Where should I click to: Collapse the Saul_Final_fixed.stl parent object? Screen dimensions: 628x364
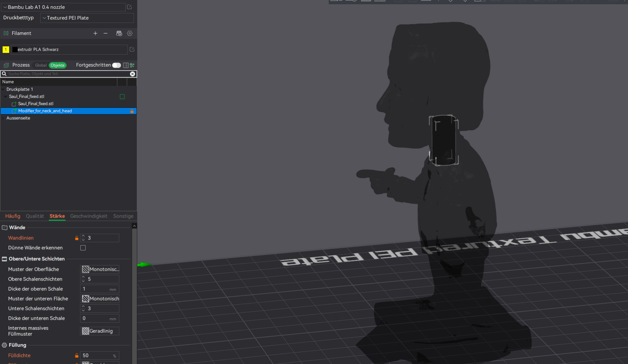pyautogui.click(x=6, y=96)
